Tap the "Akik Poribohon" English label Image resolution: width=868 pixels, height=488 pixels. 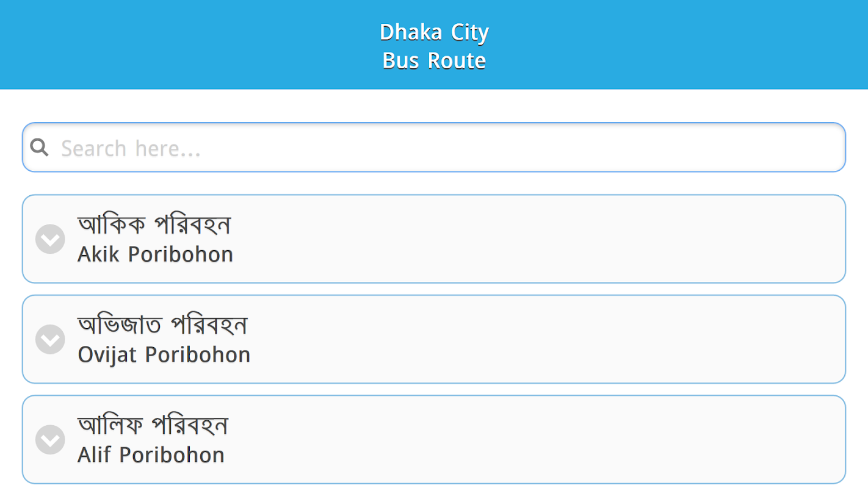click(x=155, y=254)
